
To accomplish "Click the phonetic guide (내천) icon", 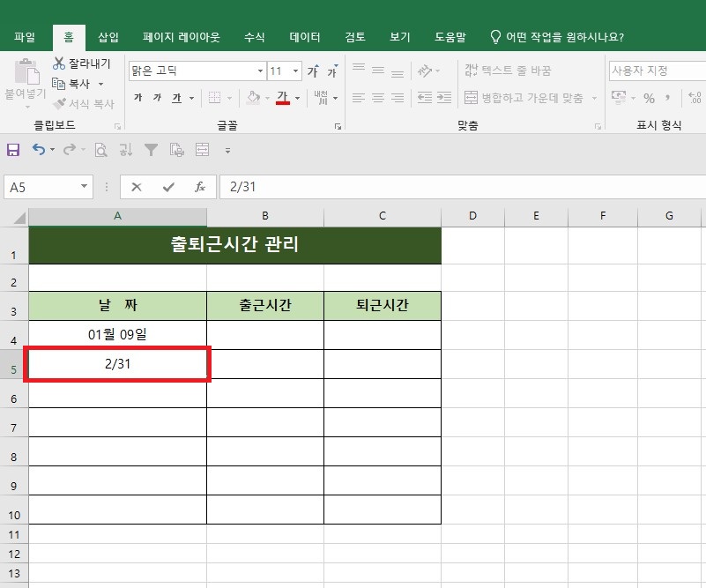I will [321, 97].
